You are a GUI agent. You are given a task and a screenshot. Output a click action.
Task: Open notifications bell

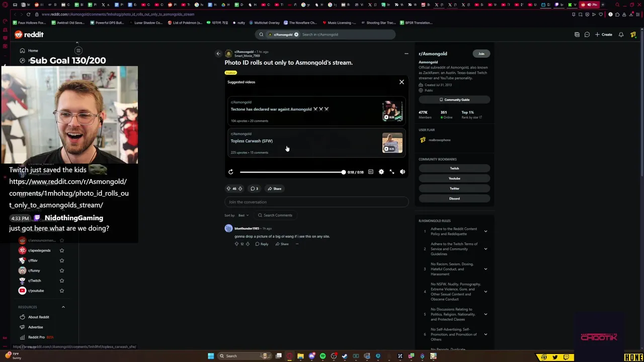click(x=621, y=35)
